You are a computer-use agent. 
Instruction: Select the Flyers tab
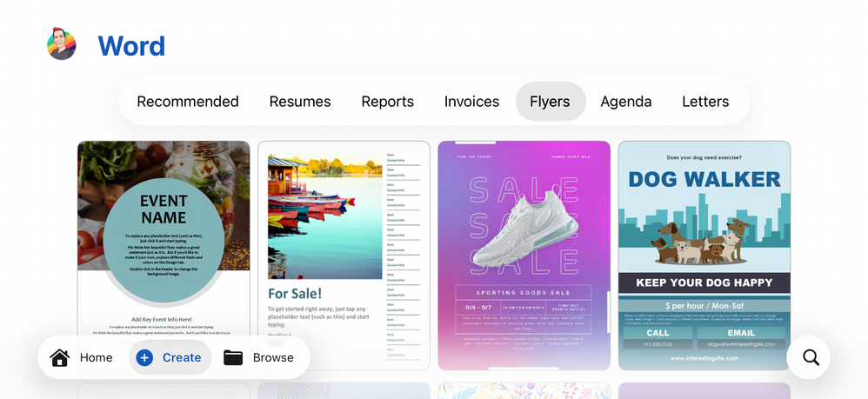(x=551, y=102)
